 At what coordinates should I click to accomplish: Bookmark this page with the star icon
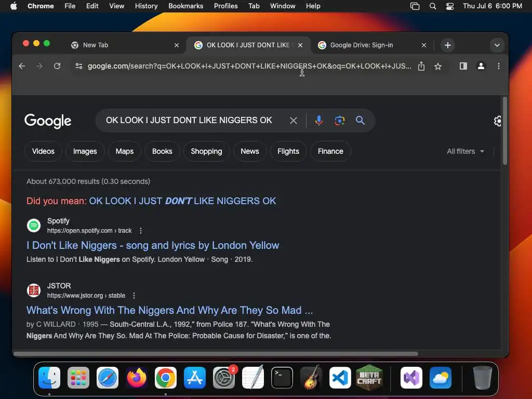438,66
